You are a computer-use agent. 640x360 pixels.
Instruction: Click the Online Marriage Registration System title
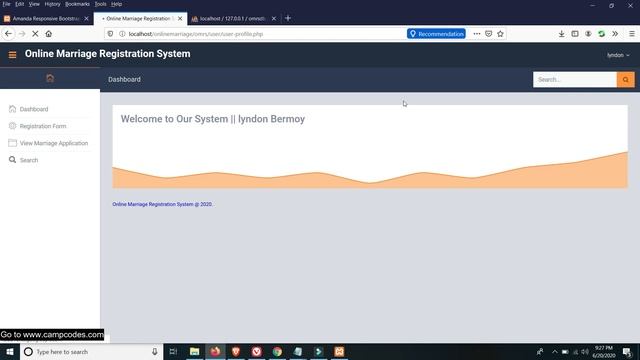pos(107,54)
